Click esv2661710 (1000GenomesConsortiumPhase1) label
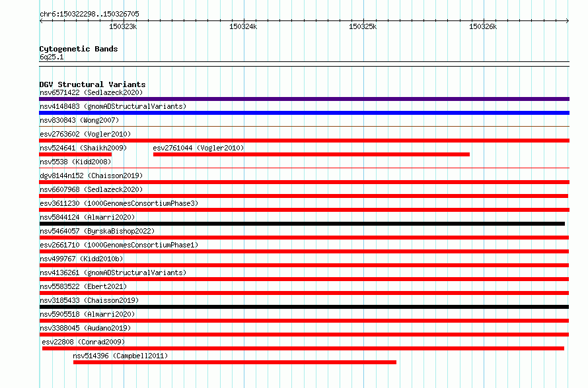 point(119,245)
